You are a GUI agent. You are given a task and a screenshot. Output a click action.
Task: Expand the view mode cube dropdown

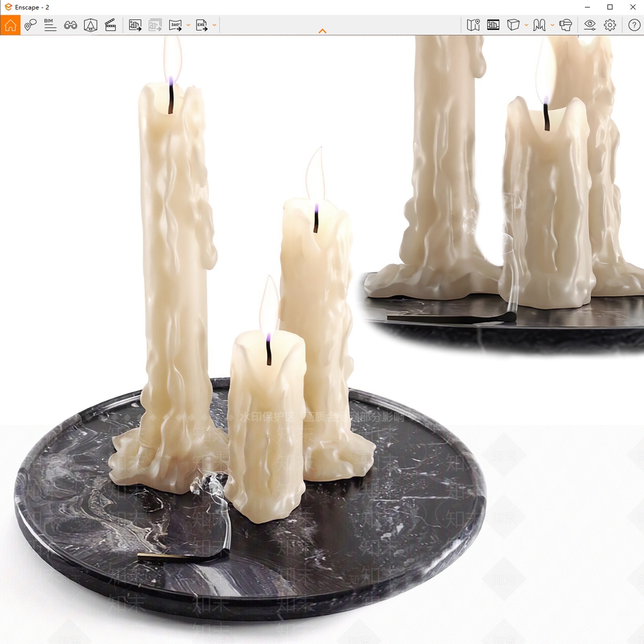pyautogui.click(x=526, y=25)
